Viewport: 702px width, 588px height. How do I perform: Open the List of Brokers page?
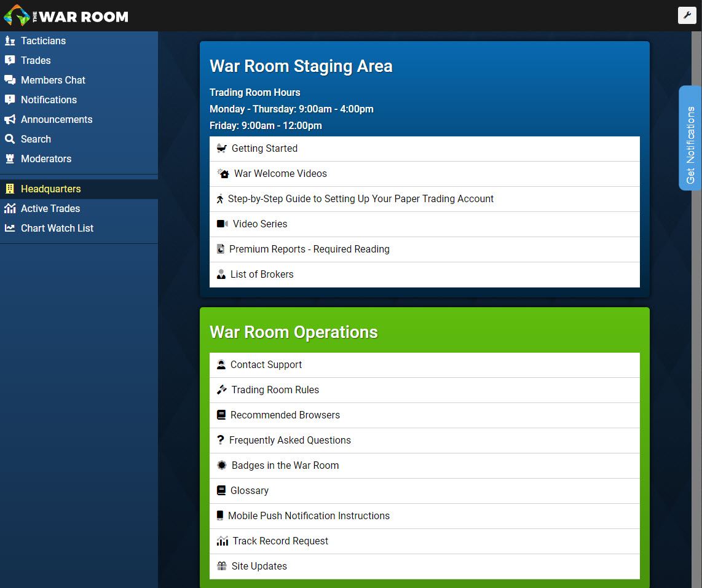[262, 274]
